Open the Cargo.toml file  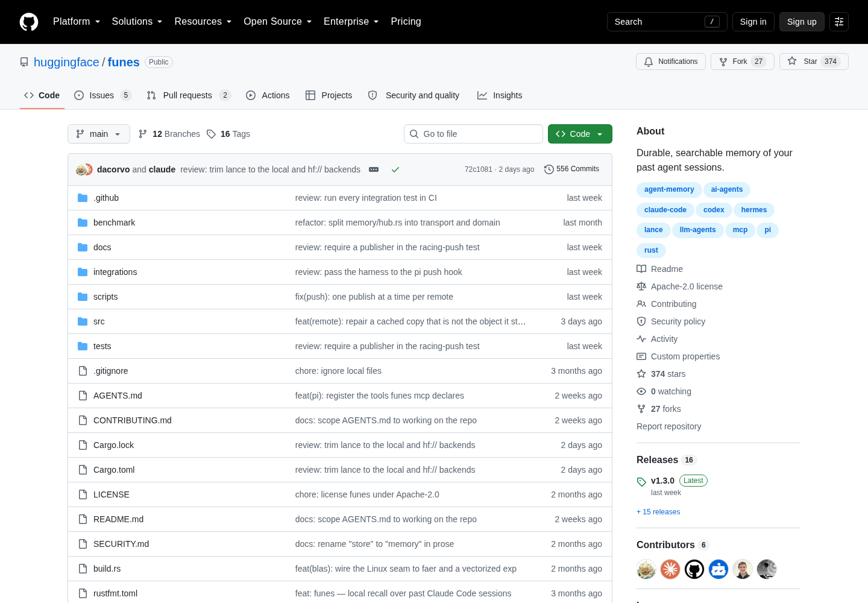point(114,470)
